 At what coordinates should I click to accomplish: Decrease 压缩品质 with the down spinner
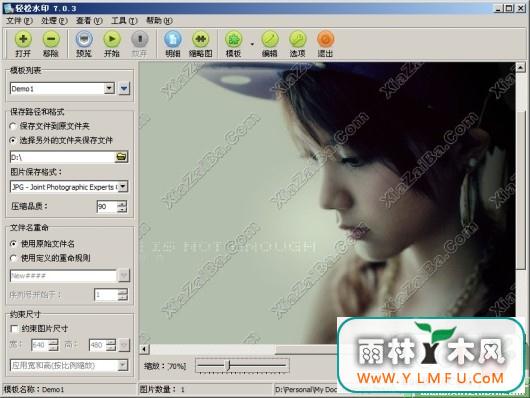pyautogui.click(x=122, y=209)
